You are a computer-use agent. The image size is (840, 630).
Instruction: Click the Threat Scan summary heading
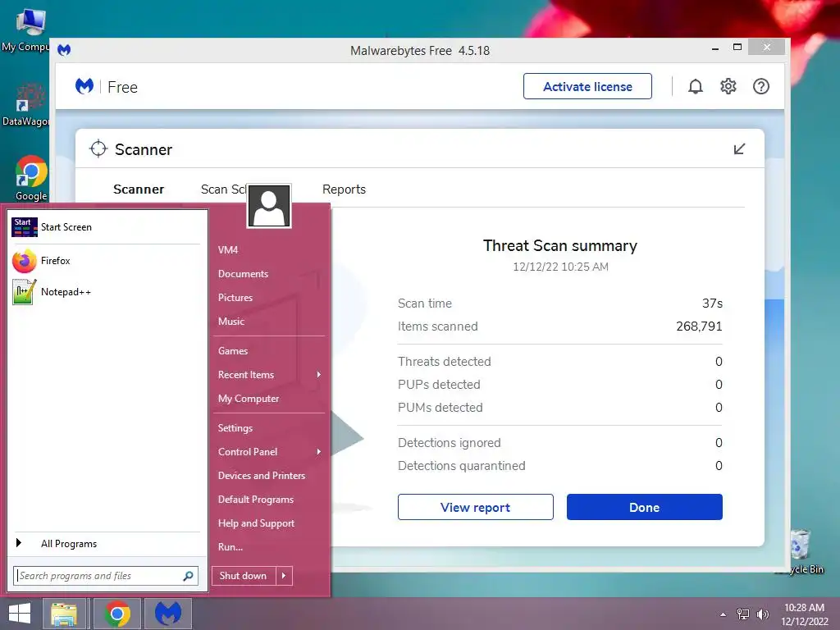pos(560,246)
